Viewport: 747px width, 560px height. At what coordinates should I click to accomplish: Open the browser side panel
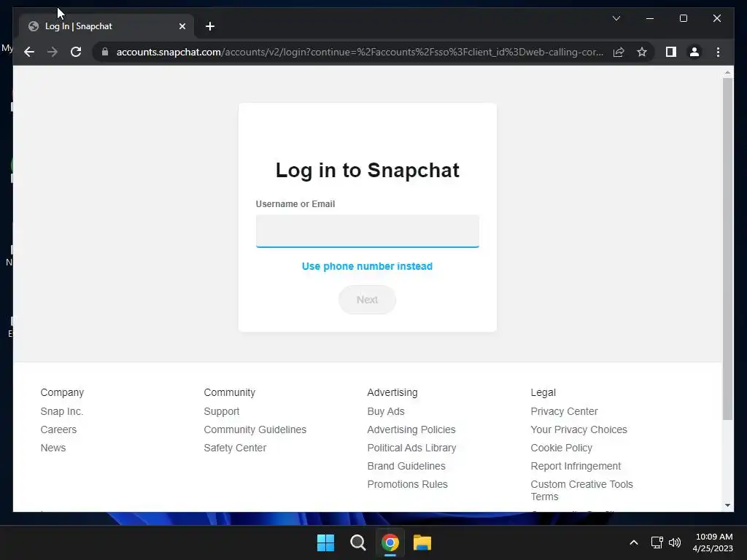tap(671, 52)
